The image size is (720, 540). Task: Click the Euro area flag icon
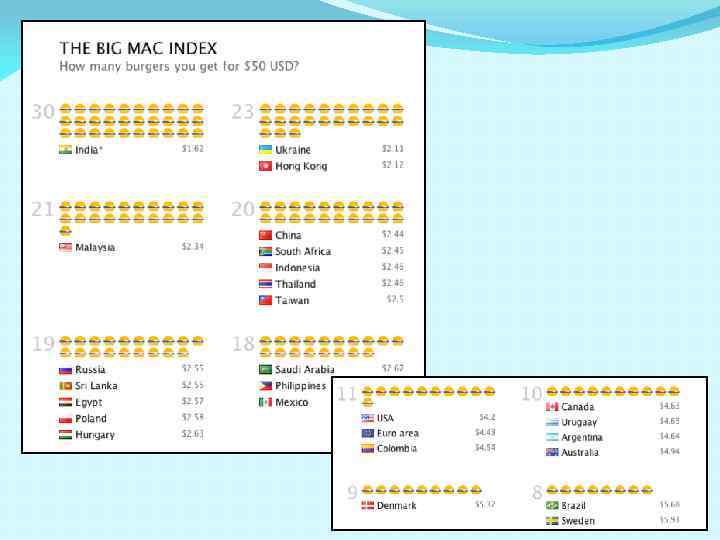click(367, 433)
